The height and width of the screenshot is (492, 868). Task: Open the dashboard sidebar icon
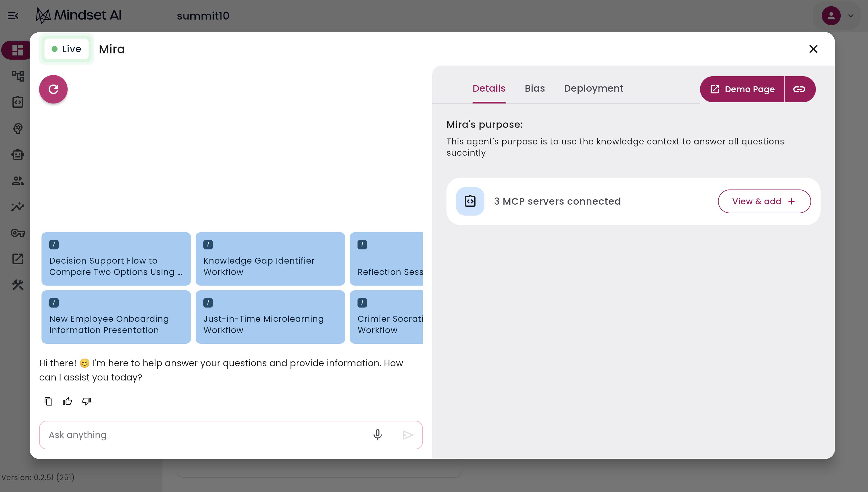pos(17,50)
